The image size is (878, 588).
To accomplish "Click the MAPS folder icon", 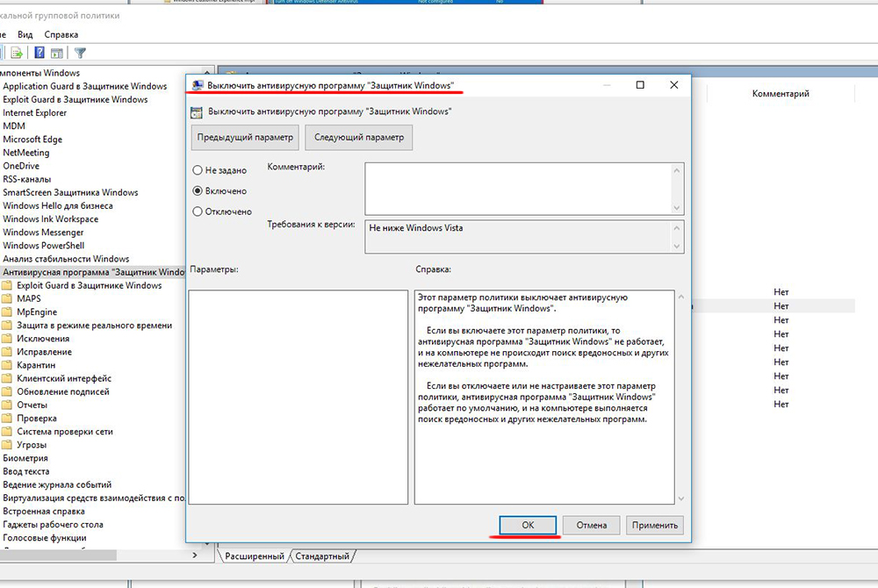I will click(x=8, y=298).
